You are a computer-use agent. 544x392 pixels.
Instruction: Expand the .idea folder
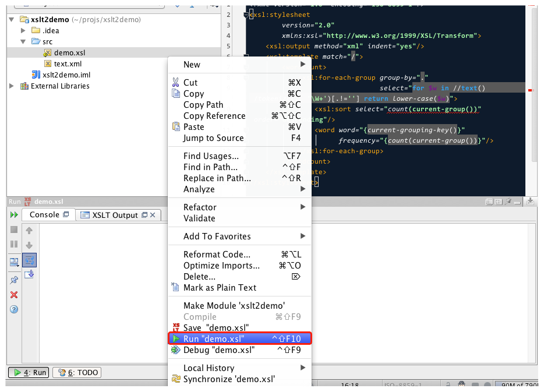coord(23,30)
